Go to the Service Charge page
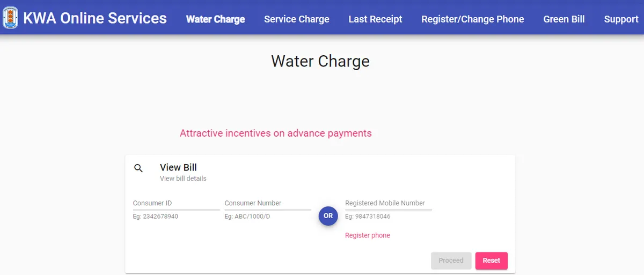The image size is (644, 275). coord(297,19)
